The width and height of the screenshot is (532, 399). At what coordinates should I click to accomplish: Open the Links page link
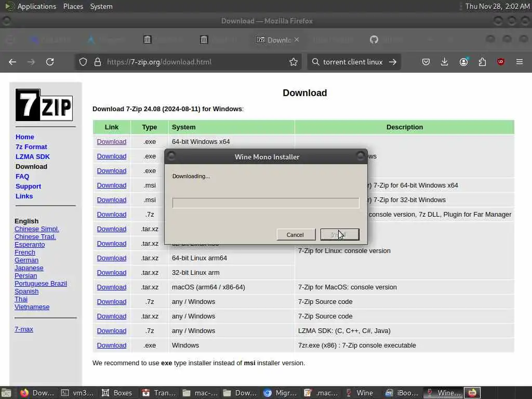click(24, 196)
